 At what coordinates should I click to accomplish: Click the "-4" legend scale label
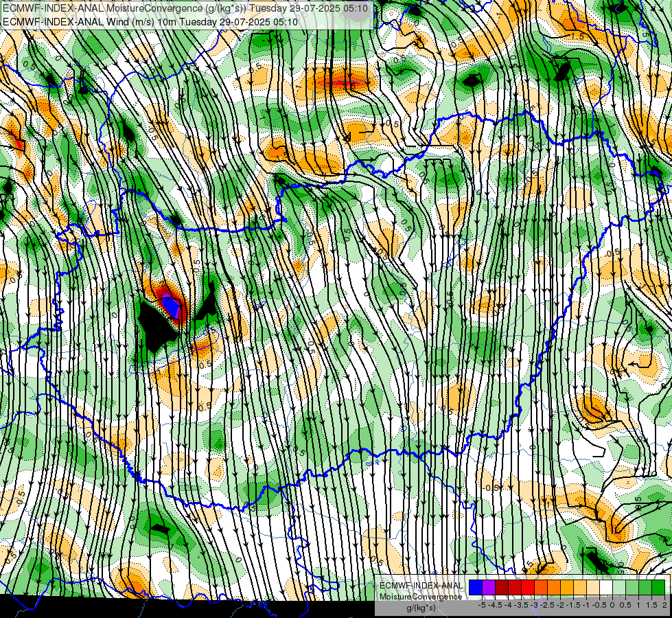[x=508, y=605]
